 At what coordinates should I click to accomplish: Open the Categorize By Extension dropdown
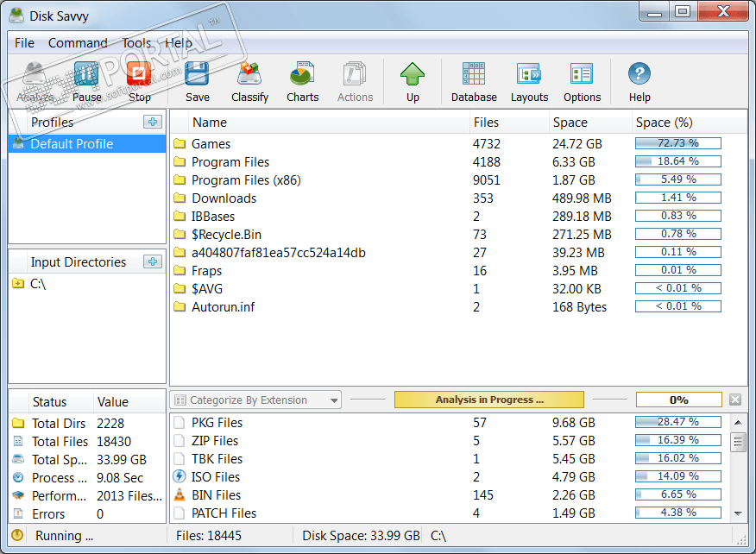click(255, 400)
